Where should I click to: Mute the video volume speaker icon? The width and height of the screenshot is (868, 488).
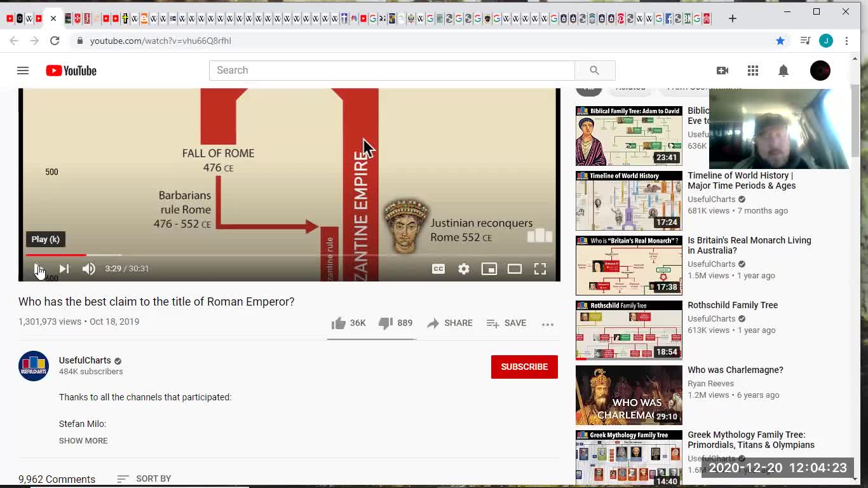pyautogui.click(x=89, y=269)
